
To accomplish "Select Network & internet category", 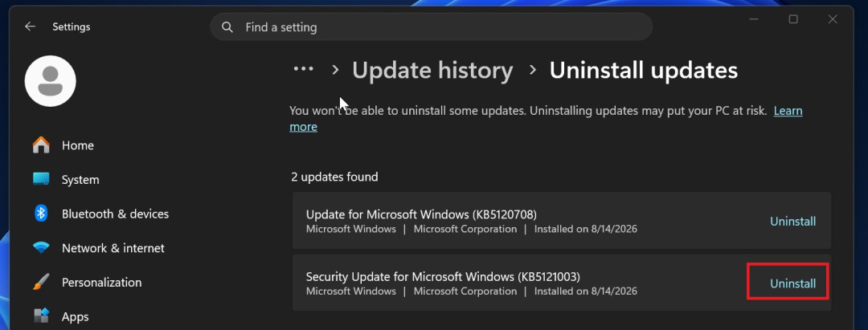I will pyautogui.click(x=113, y=248).
